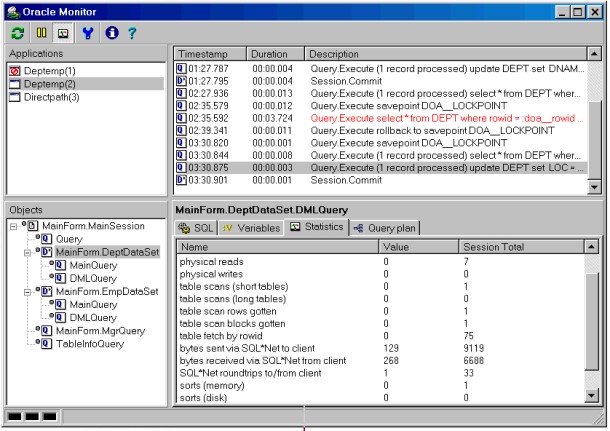Select the 01:27.787 update DEPT log entry
Screen dimensions: 610x431
pyautogui.click(x=381, y=68)
